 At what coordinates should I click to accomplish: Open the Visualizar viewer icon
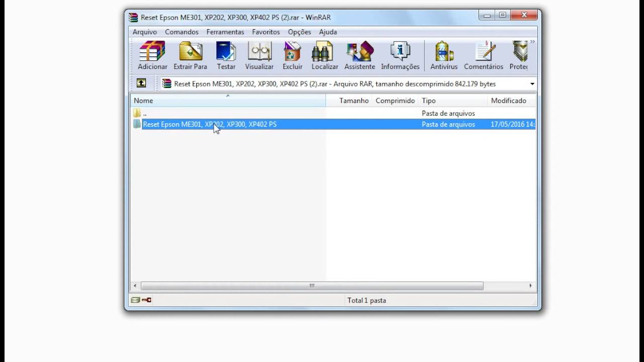click(259, 55)
